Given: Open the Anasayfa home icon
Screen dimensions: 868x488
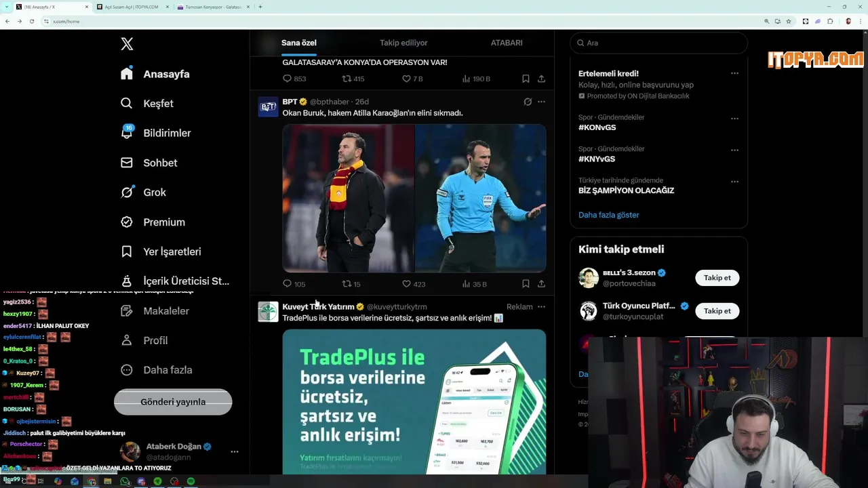Looking at the screenshot, I should click(127, 73).
